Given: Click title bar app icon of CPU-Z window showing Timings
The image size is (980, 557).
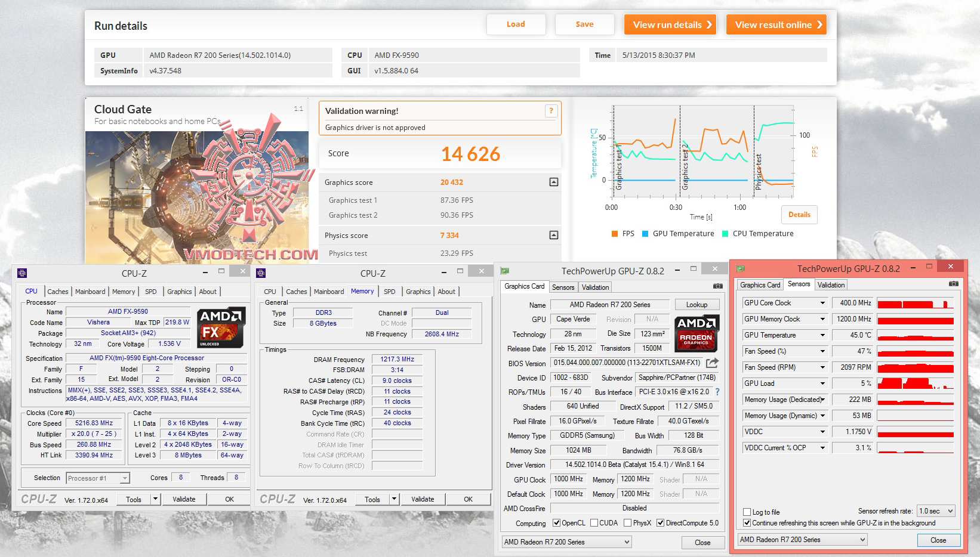Looking at the screenshot, I should tap(261, 273).
